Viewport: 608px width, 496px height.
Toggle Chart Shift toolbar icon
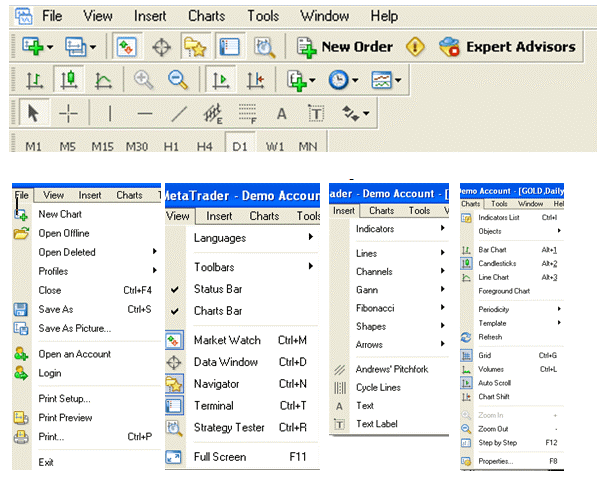(256, 80)
